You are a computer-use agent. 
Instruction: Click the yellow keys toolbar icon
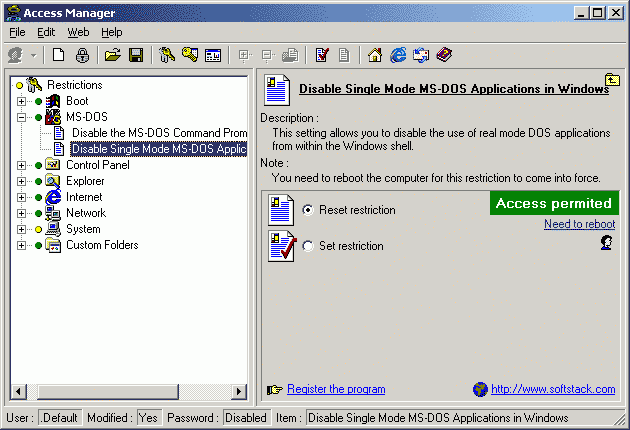pos(190,54)
